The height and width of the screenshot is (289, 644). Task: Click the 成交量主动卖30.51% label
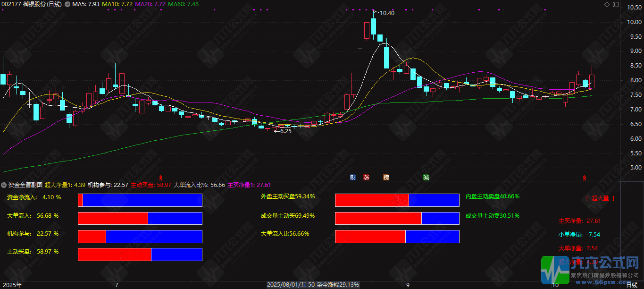[493, 216]
